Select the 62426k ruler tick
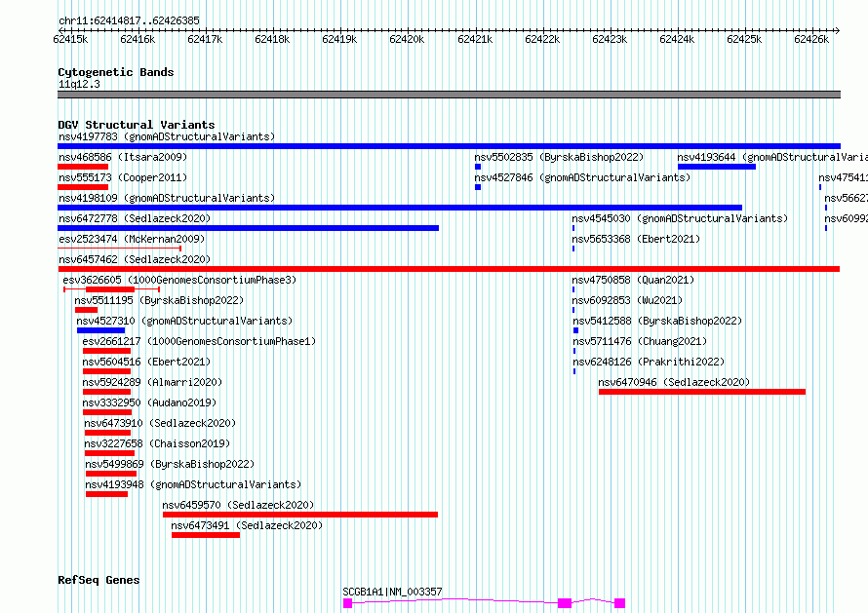Image resolution: width=868 pixels, height=613 pixels. [811, 39]
